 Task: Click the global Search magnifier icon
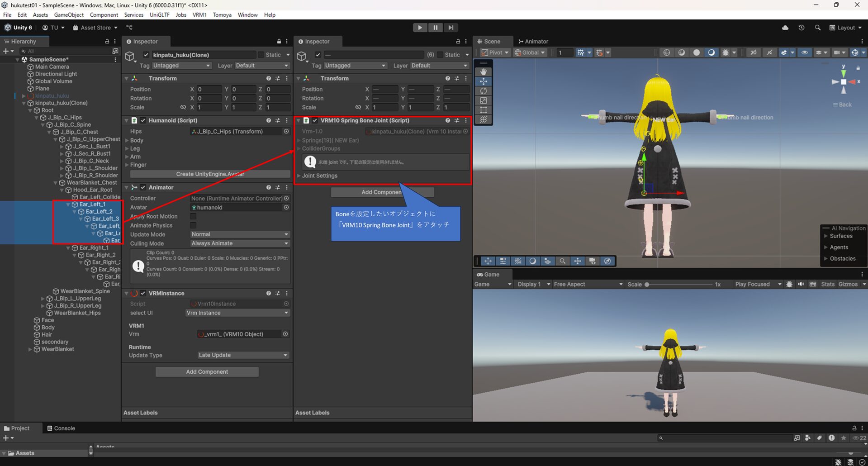pos(817,28)
